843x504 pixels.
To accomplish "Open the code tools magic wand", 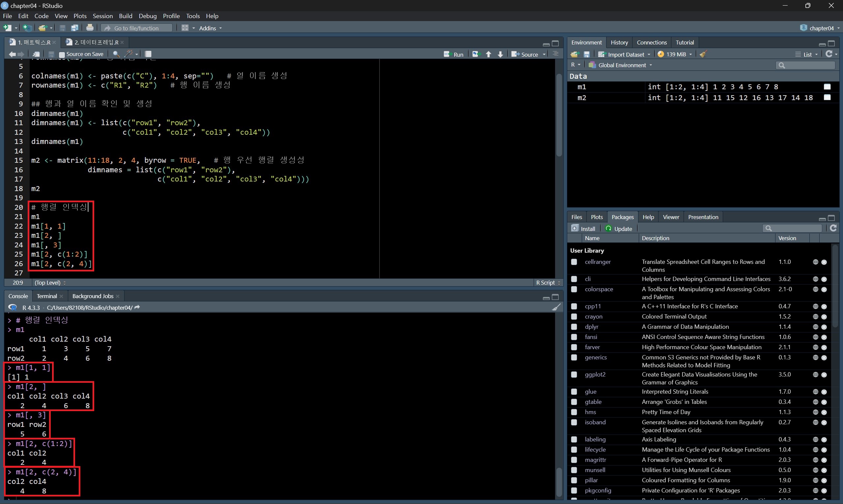I will click(x=129, y=54).
